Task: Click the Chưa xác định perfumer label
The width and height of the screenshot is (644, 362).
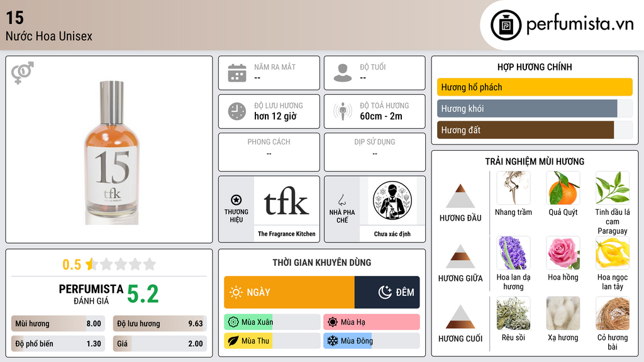Action: pos(392,234)
